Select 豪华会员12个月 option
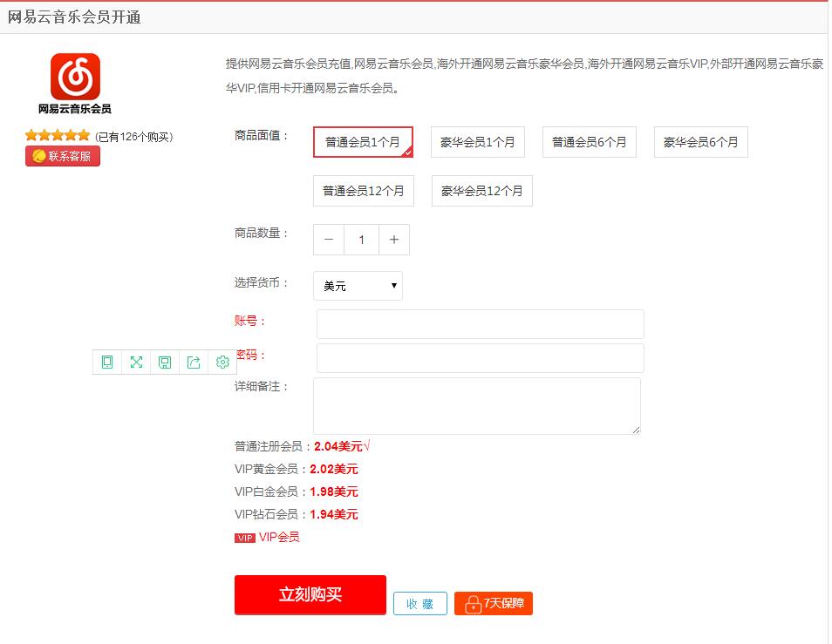 pos(481,191)
